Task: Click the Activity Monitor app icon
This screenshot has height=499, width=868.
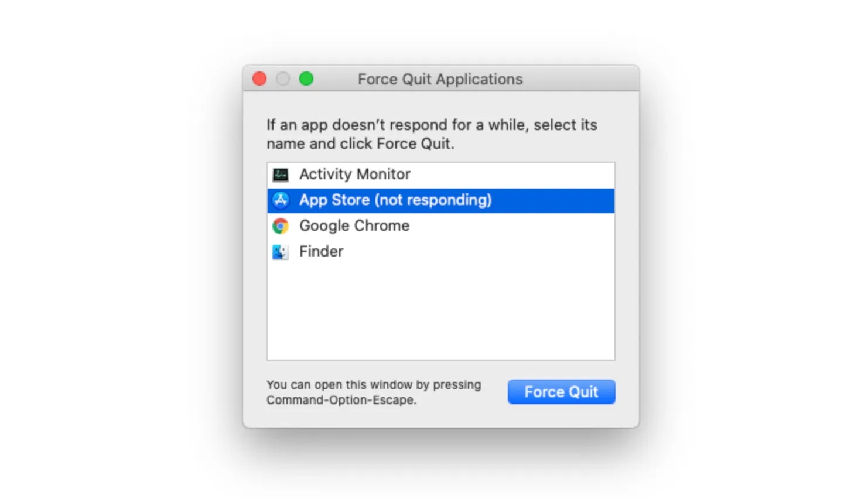Action: [281, 175]
